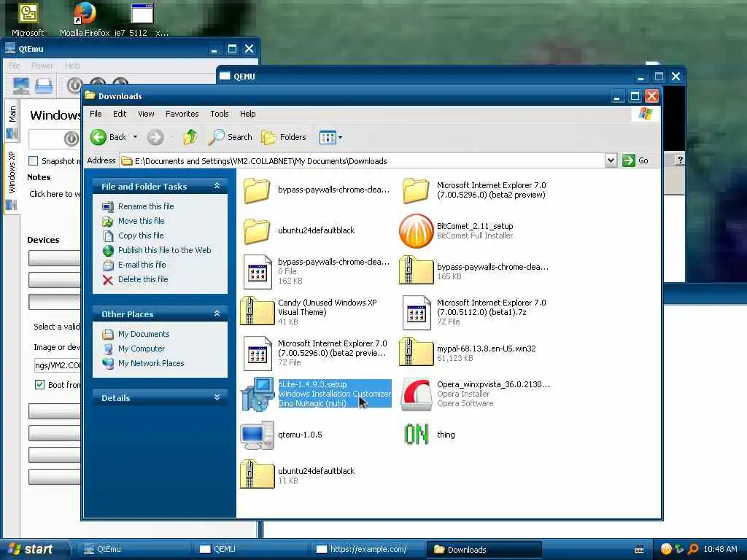Select the Internet Explorer 7.0 beta1 7z file
747x560 pixels.
(416, 312)
